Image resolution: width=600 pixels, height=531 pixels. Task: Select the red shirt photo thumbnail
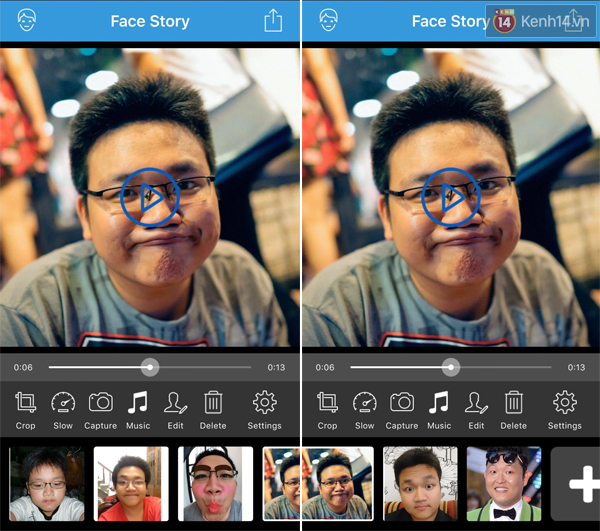(131, 484)
